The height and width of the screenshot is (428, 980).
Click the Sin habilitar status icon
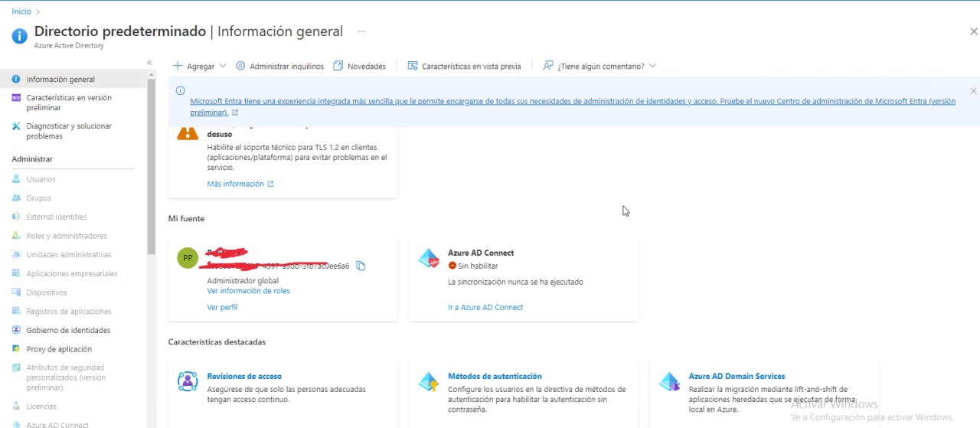click(452, 266)
